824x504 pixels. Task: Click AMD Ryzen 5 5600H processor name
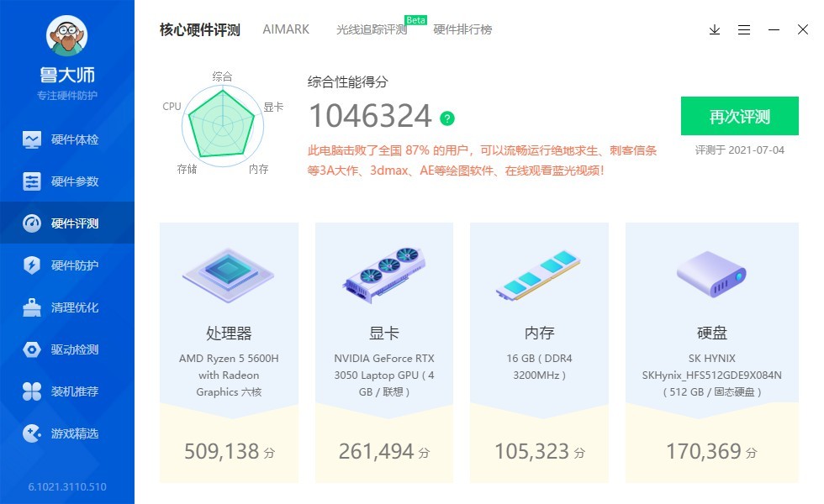229,375
